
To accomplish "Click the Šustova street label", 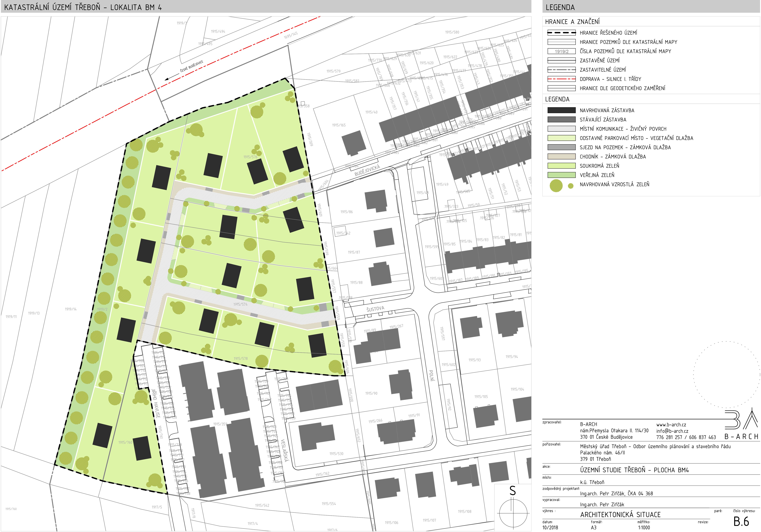I will (375, 309).
